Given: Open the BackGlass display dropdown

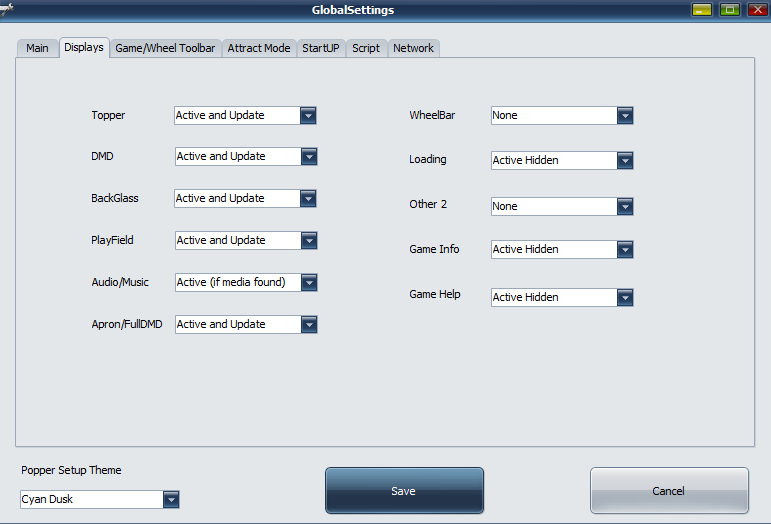Looking at the screenshot, I should [309, 199].
